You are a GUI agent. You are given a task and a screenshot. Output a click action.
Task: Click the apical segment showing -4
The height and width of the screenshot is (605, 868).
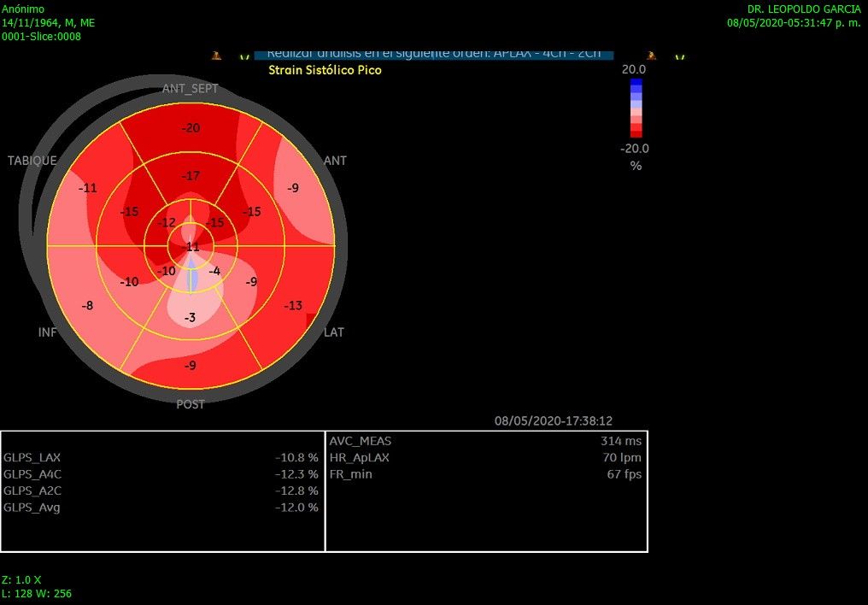coord(214,271)
